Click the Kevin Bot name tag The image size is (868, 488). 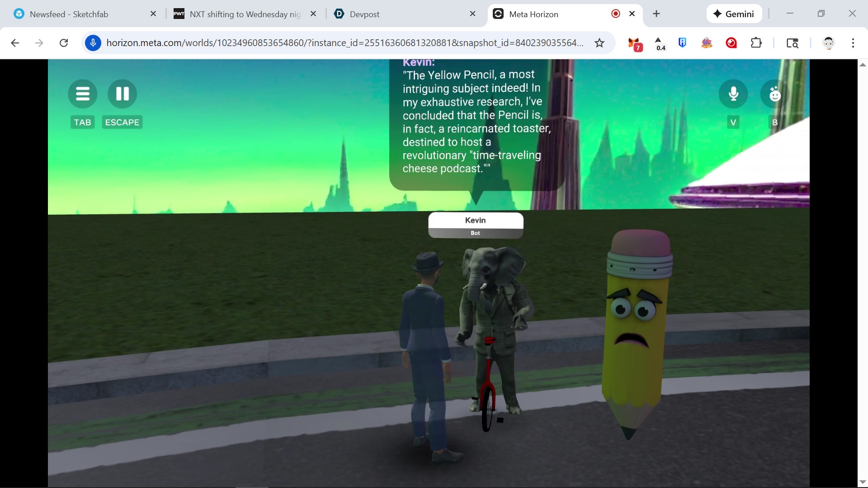click(x=475, y=225)
